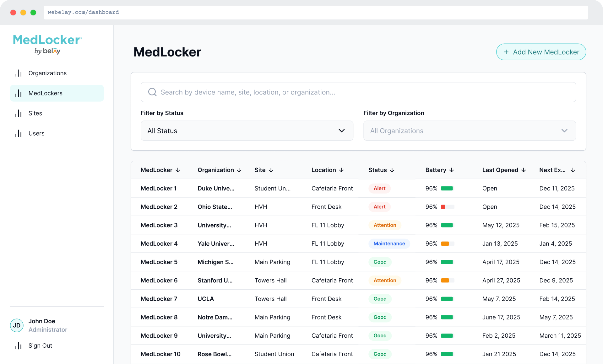Sort by the Battery column arrow
Viewport: 603px width, 364px height.
452,170
